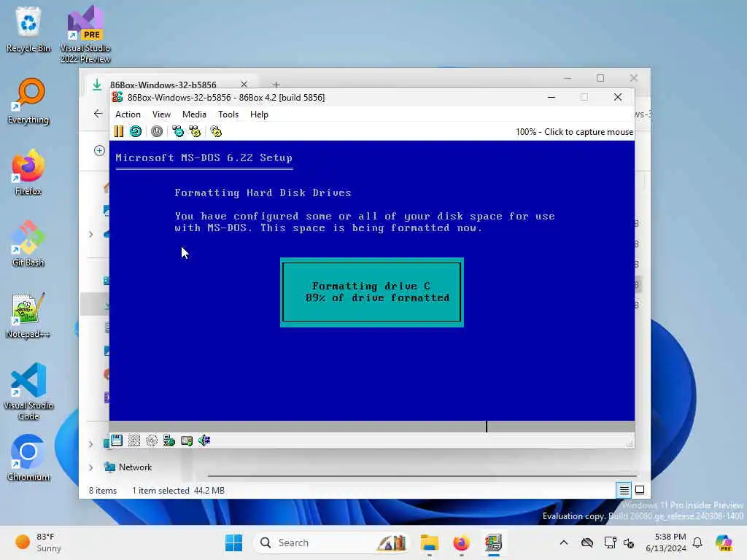
Task: Open Copilot Preview in taskbar corner
Action: 724,542
